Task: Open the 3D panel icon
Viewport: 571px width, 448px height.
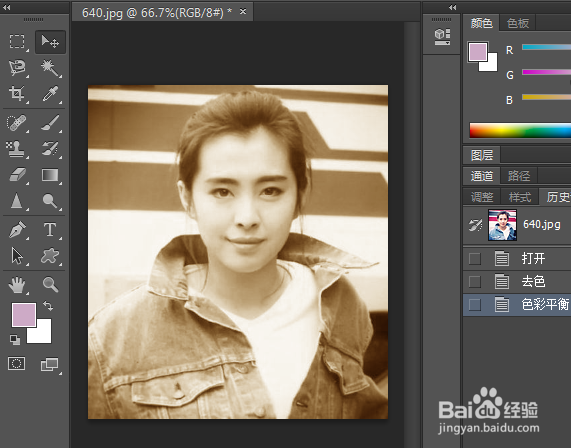Action: click(442, 37)
